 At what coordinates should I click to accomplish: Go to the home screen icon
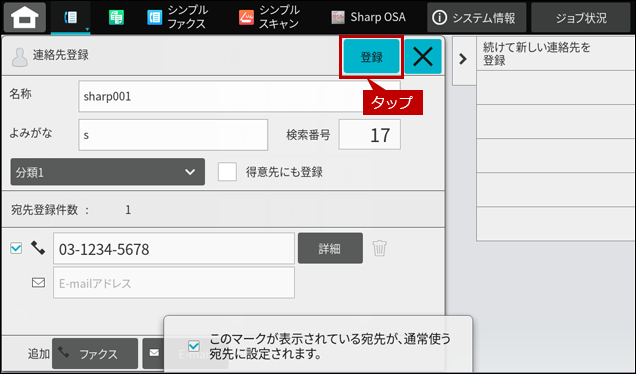(25, 17)
